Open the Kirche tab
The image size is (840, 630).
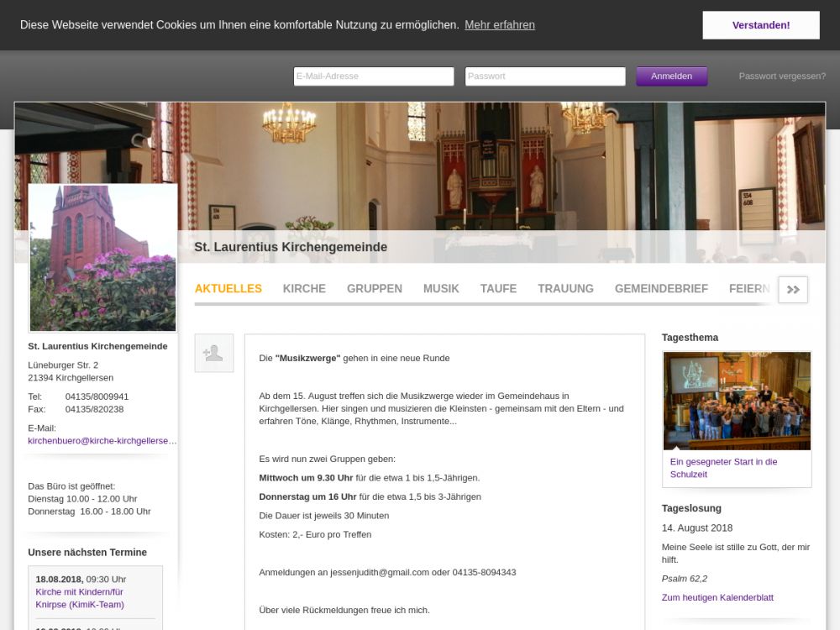click(304, 289)
